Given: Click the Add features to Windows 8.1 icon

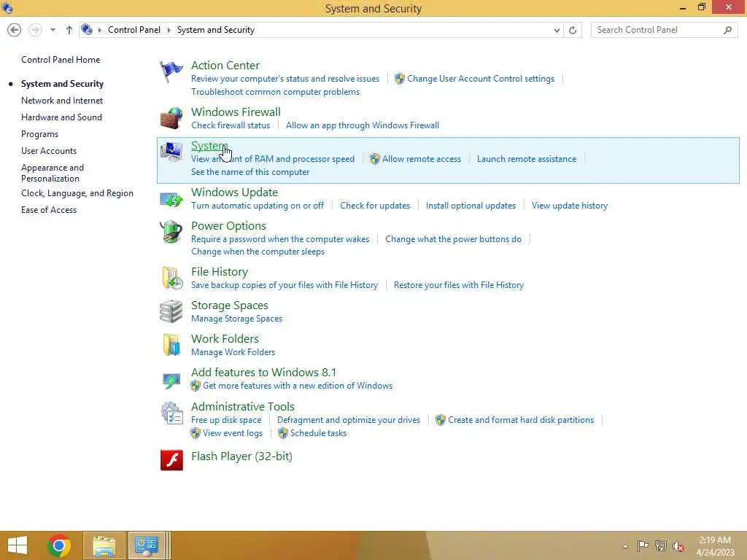Looking at the screenshot, I should (171, 381).
